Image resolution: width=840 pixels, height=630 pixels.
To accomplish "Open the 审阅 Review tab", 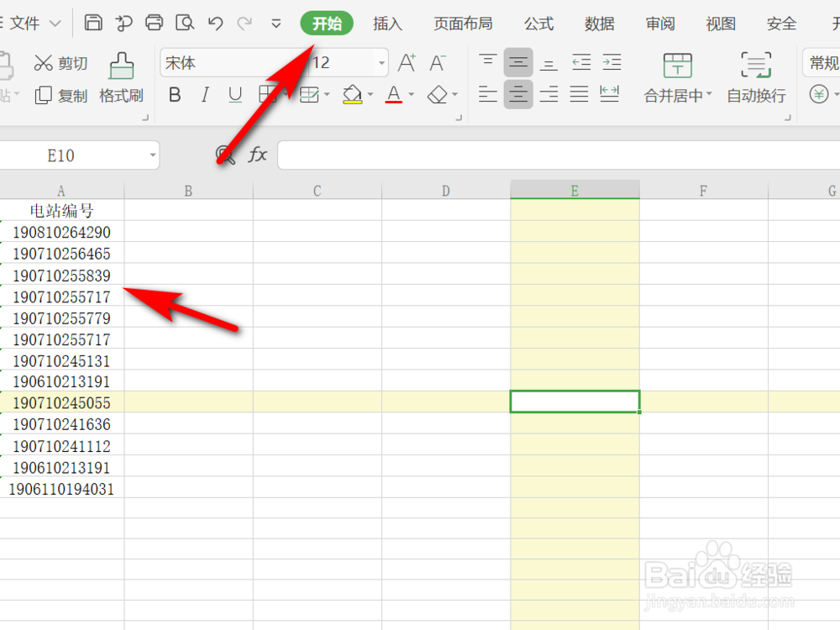I will pos(660,24).
